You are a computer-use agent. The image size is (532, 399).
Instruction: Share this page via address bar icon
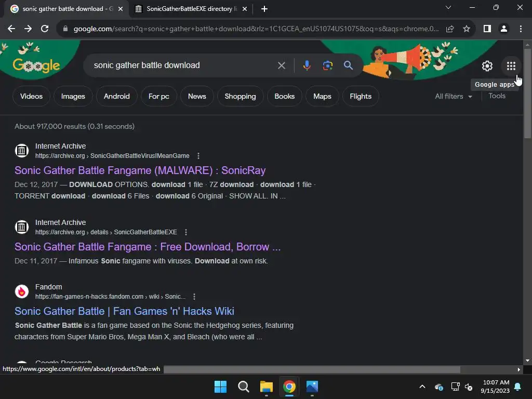pos(450,29)
